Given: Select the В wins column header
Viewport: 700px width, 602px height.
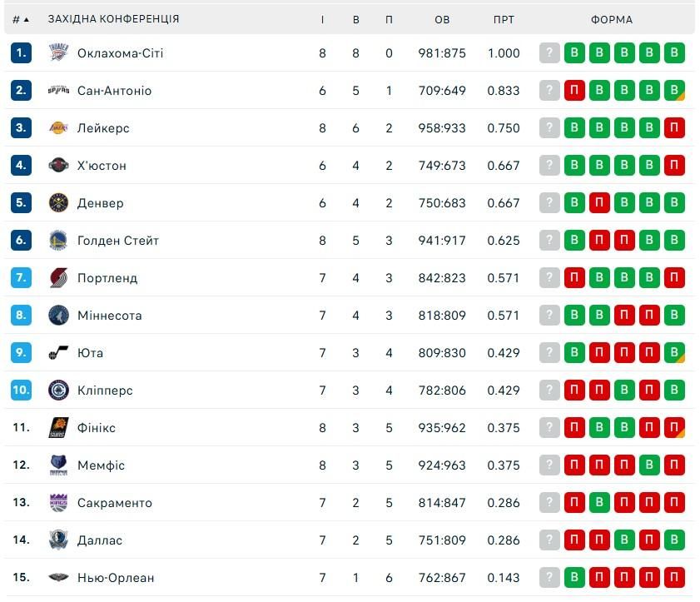Looking at the screenshot, I should pyautogui.click(x=355, y=20).
